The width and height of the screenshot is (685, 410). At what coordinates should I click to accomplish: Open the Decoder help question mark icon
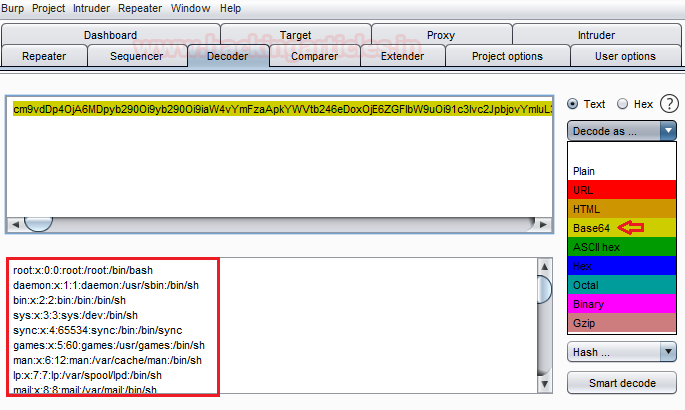(x=669, y=104)
